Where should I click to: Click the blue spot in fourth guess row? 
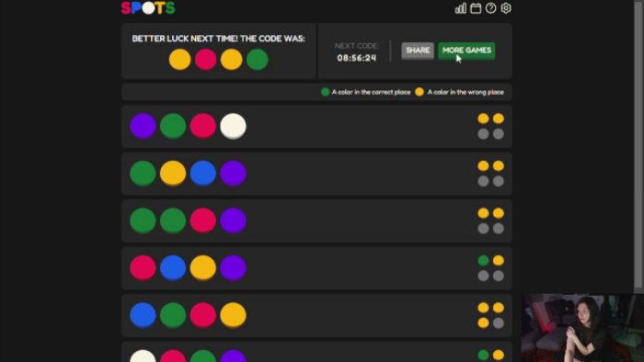[173, 268]
